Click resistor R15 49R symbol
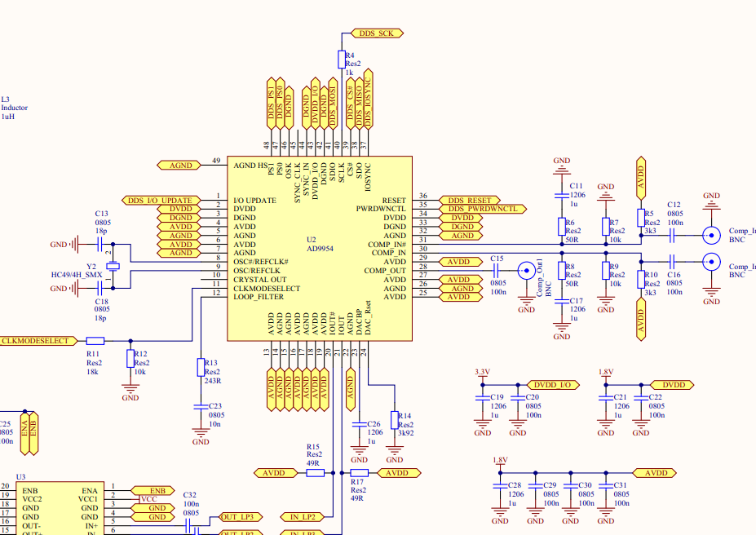Viewport: 756px width, 535px height. [316, 473]
